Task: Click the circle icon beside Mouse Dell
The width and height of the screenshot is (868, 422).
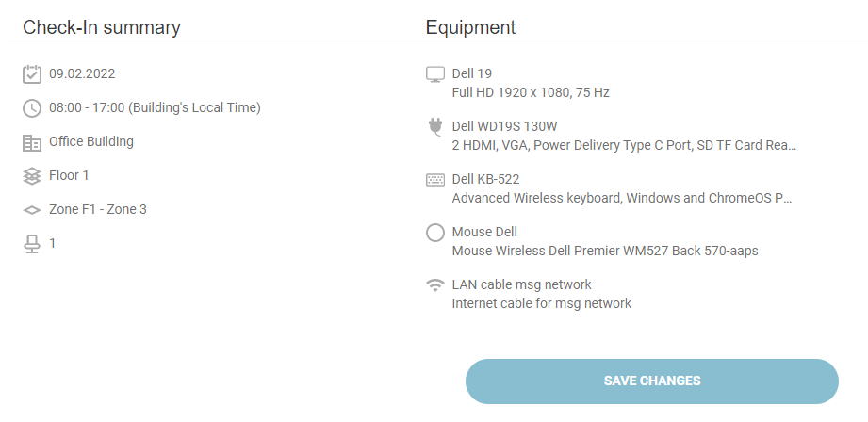Action: click(434, 233)
